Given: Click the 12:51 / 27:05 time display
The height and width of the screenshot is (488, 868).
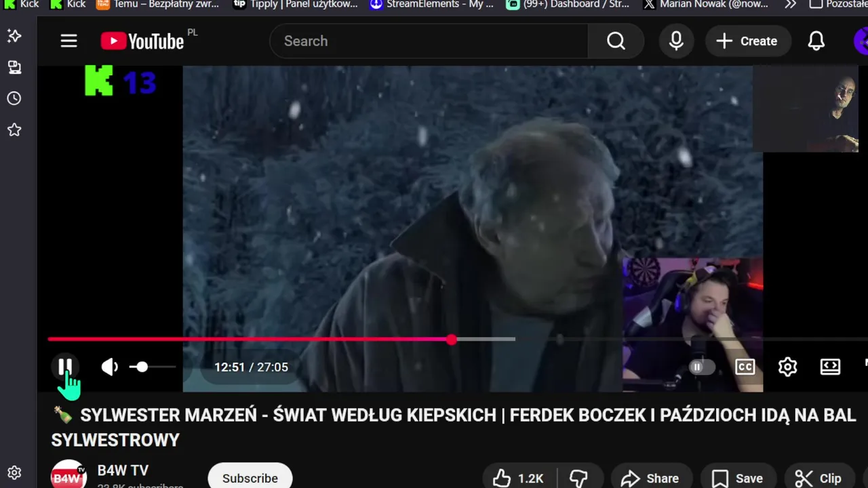Looking at the screenshot, I should point(251,367).
